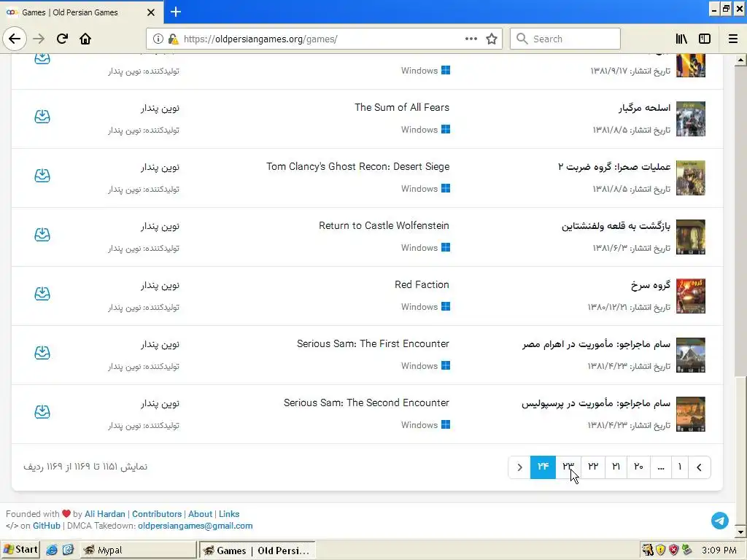Download Red Faction game
This screenshot has height=560, width=747.
coord(42,293)
